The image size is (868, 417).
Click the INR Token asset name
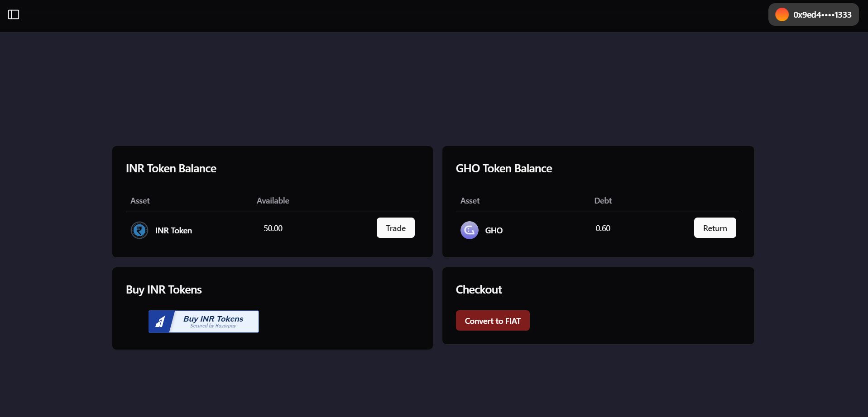(x=174, y=231)
